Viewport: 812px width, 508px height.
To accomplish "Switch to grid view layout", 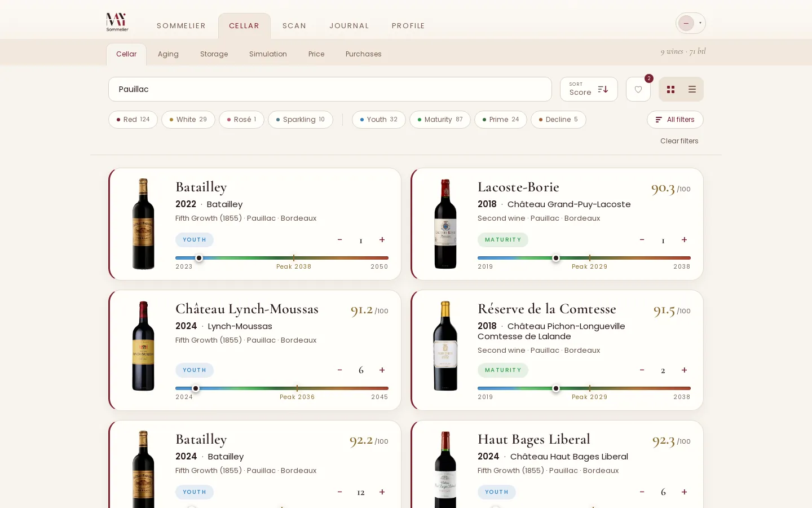I will point(670,89).
